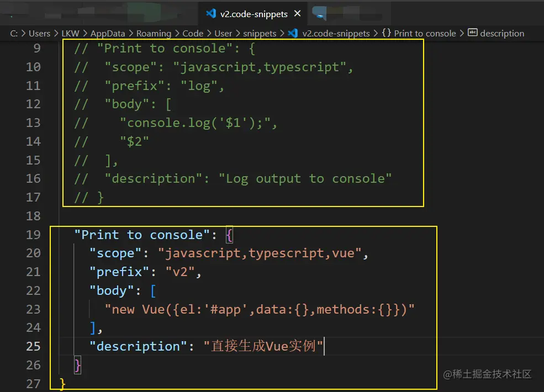Click the User folder in breadcrumb path
The width and height of the screenshot is (544, 392).
(223, 33)
